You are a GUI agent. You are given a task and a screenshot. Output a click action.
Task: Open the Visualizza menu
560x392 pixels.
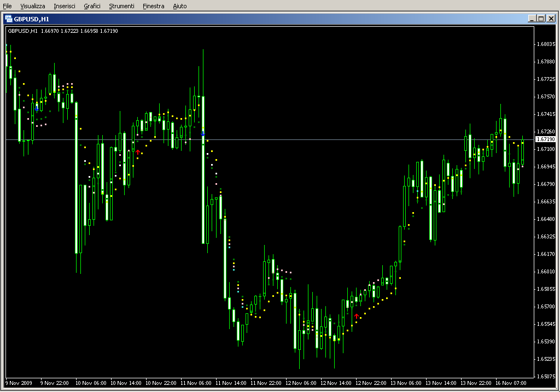pyautogui.click(x=33, y=6)
